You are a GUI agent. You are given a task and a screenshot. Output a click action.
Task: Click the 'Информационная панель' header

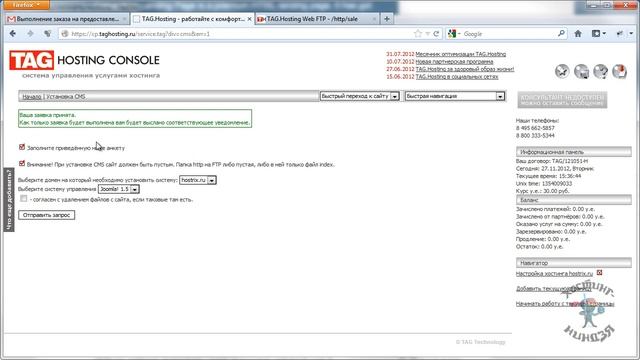[573, 152]
